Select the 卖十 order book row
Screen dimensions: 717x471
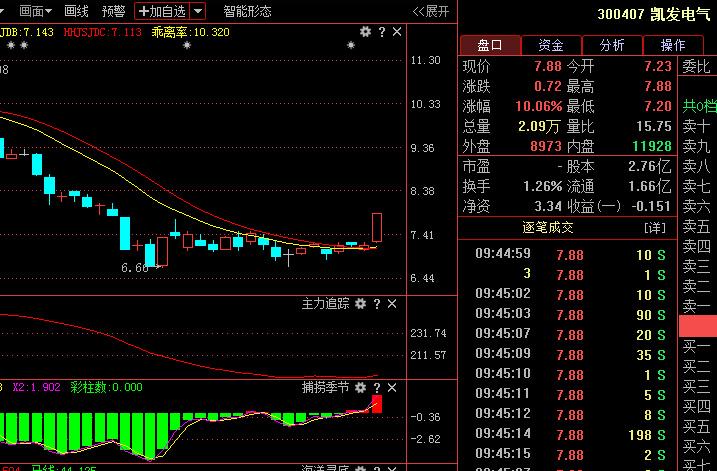pyautogui.click(x=696, y=126)
